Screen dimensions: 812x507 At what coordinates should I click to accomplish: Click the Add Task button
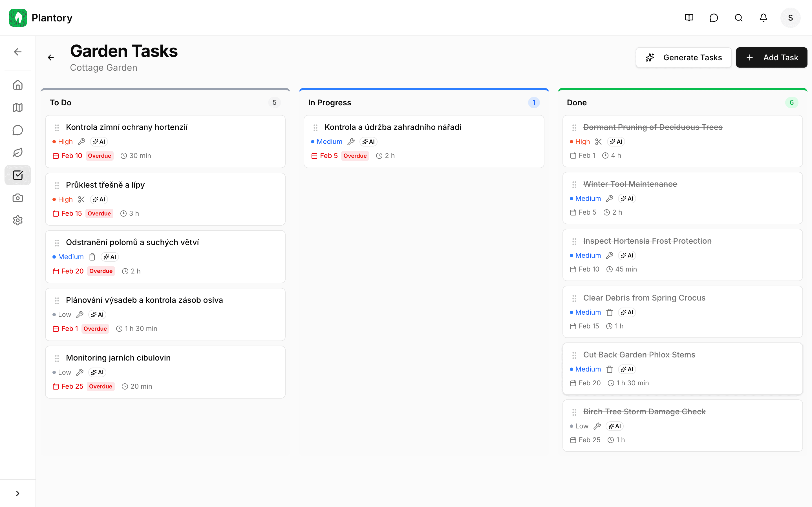[771, 57]
